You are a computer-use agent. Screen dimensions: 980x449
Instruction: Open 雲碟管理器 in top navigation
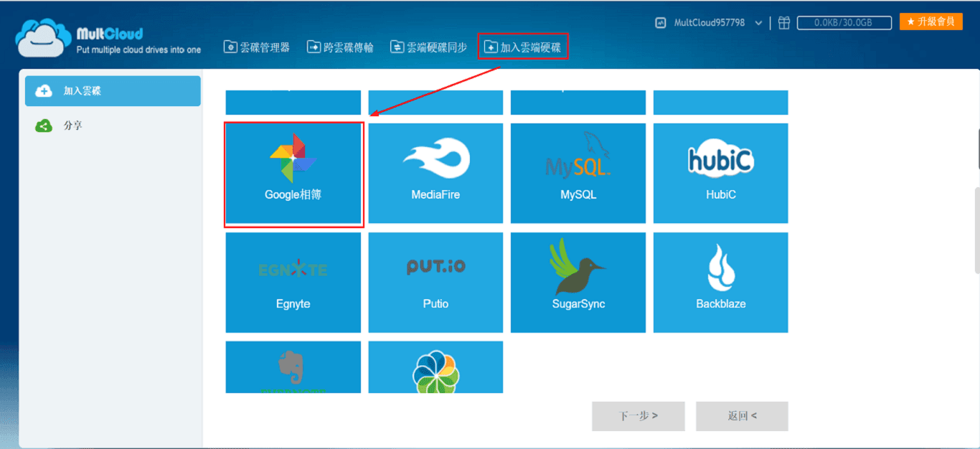(257, 47)
